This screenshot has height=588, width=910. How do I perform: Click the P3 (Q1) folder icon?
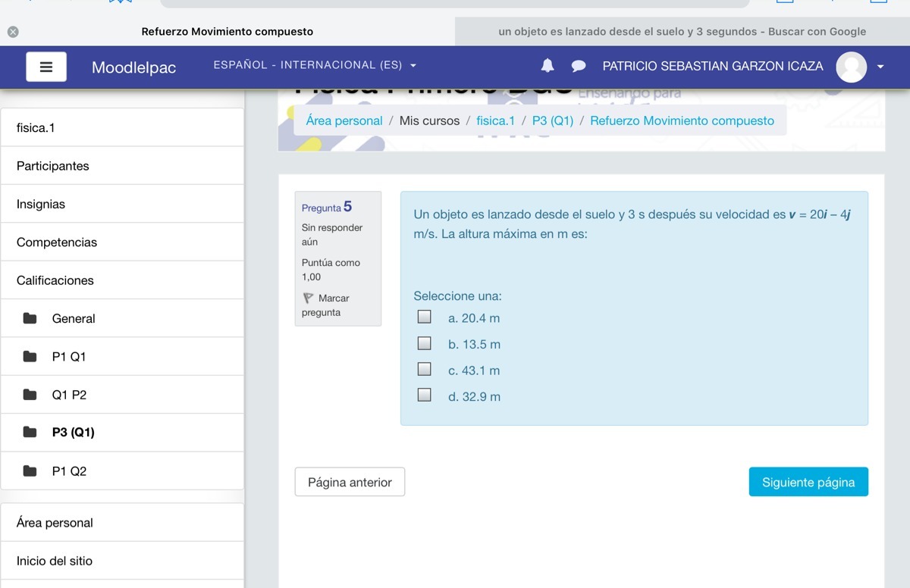point(30,432)
